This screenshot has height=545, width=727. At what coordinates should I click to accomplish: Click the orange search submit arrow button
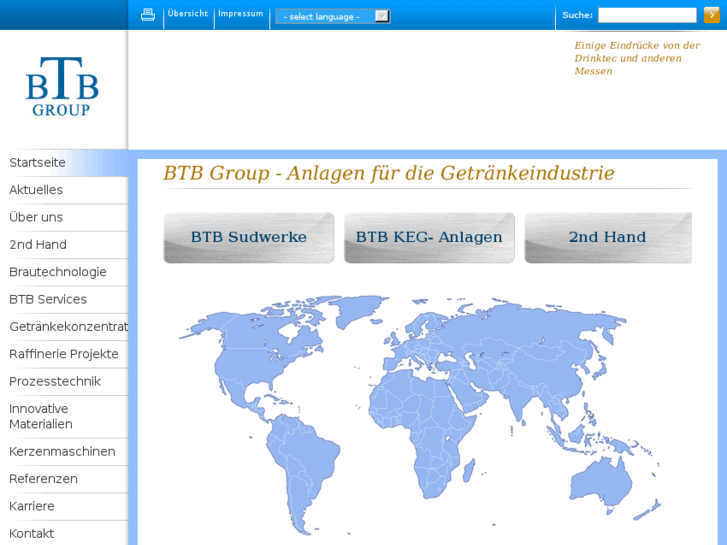[x=711, y=15]
